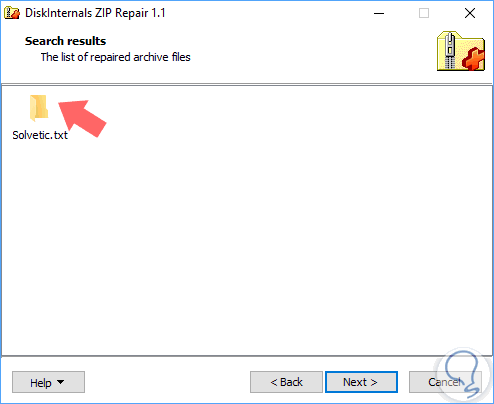Select the Solvetic.txt folder icon

click(x=39, y=108)
